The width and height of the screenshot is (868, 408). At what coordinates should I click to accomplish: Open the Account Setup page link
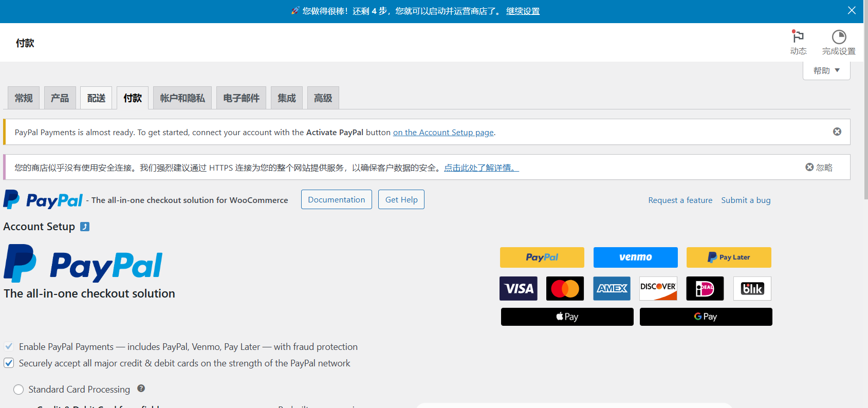pyautogui.click(x=444, y=132)
